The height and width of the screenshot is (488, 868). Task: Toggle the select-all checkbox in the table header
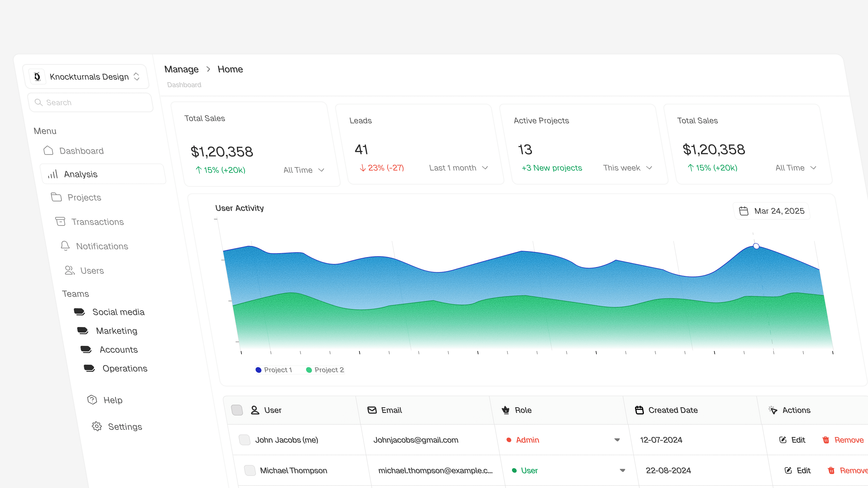[237, 410]
